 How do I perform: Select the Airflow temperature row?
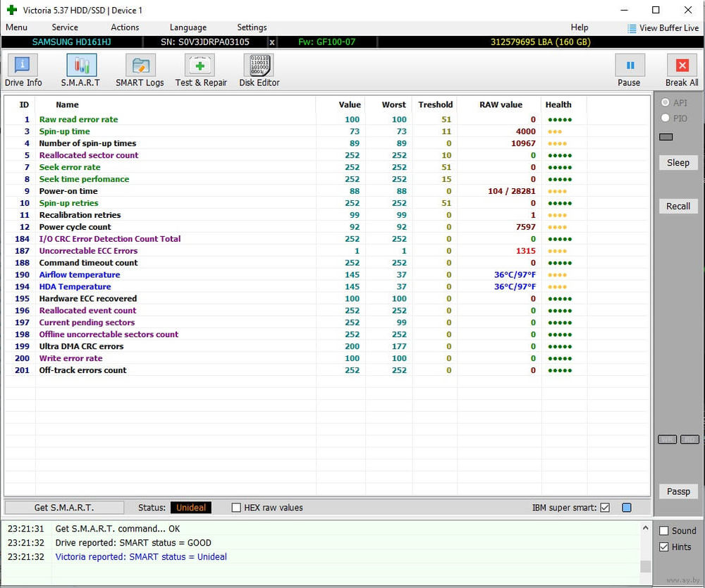tap(327, 275)
